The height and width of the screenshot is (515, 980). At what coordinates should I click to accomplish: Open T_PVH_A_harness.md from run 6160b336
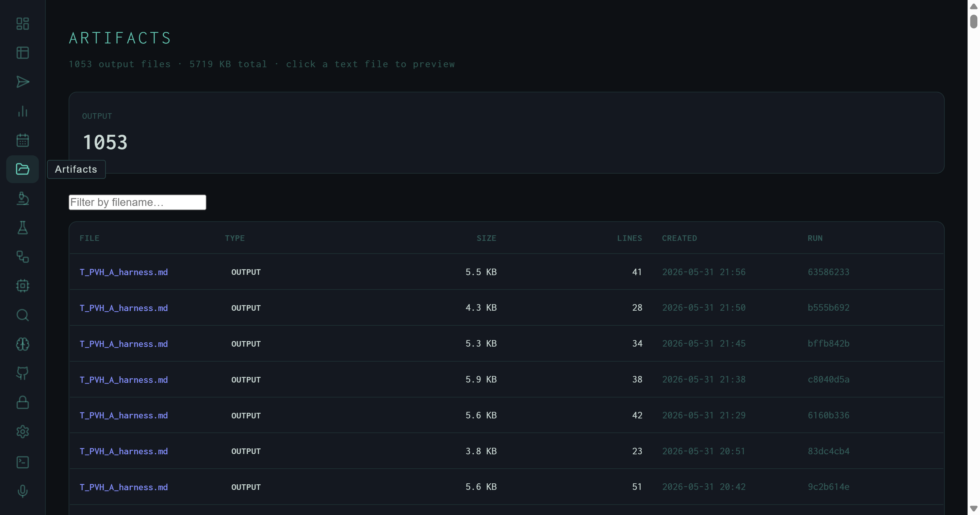(123, 415)
